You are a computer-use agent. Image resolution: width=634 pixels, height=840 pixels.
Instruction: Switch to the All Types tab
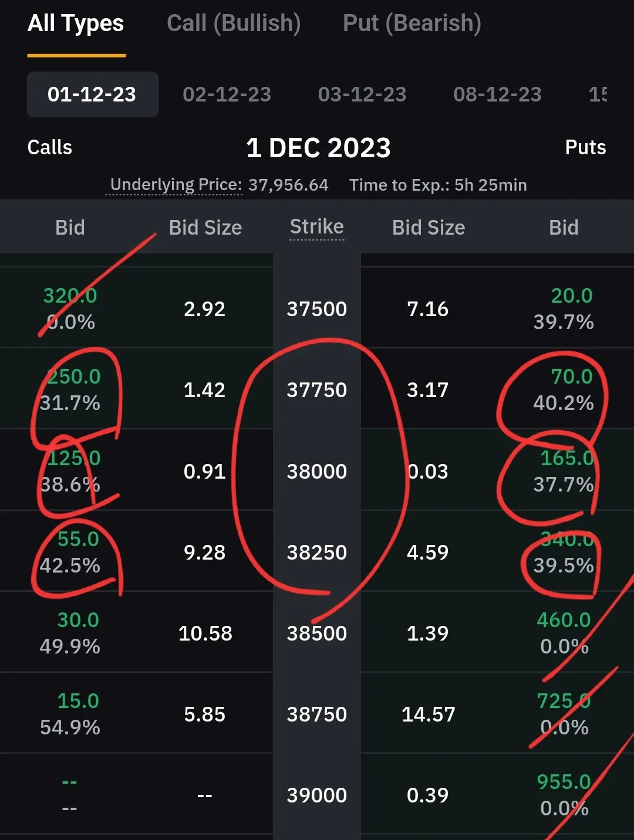click(76, 23)
